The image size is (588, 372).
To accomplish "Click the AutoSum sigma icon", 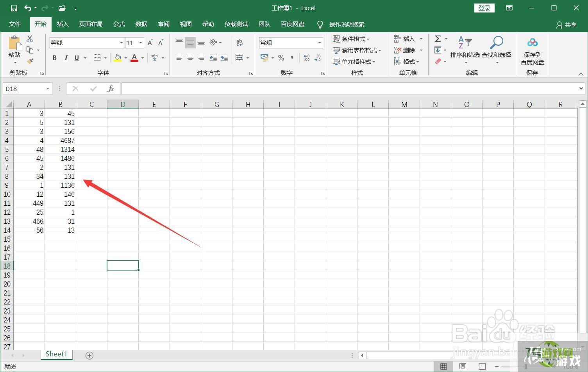I will tap(438, 39).
